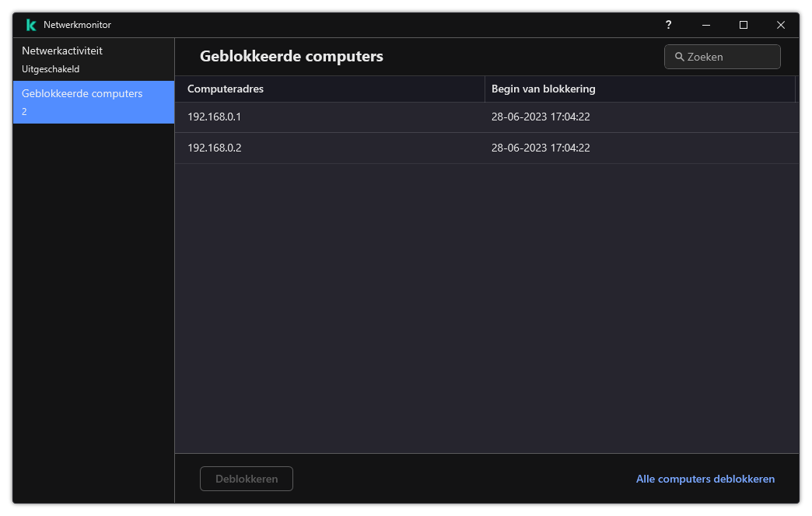Click the highlighted sidebar selection panel
This screenshot has height=516, width=812.
click(93, 102)
